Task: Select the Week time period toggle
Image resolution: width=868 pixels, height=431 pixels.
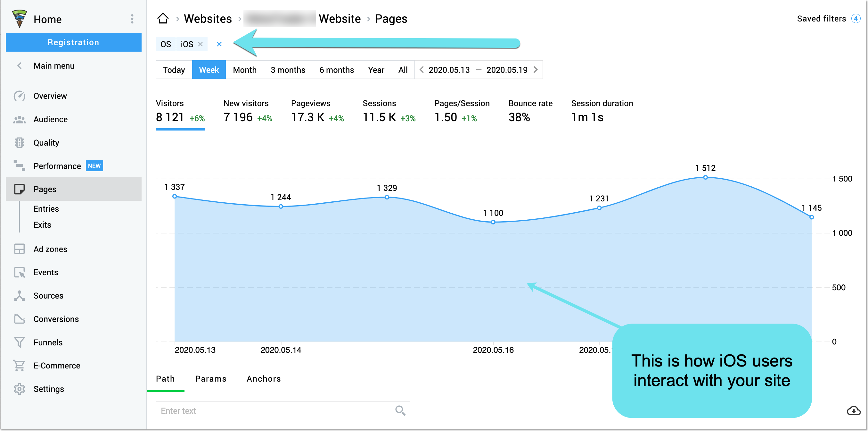Action: 209,70
